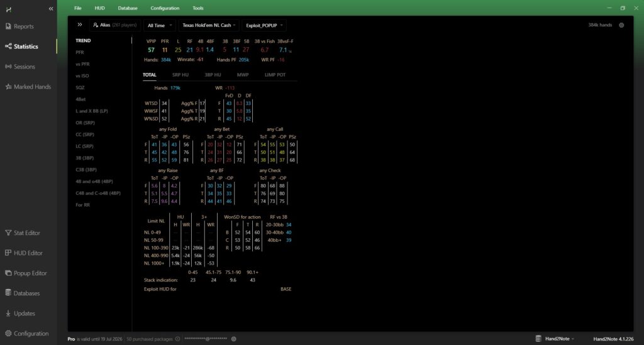Click the Alias player selector button
The width and height of the screenshot is (644, 345).
click(x=114, y=25)
